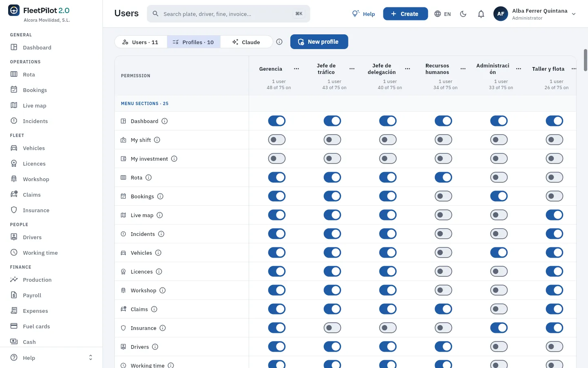Click the New profile button
The width and height of the screenshot is (588, 368).
click(319, 42)
